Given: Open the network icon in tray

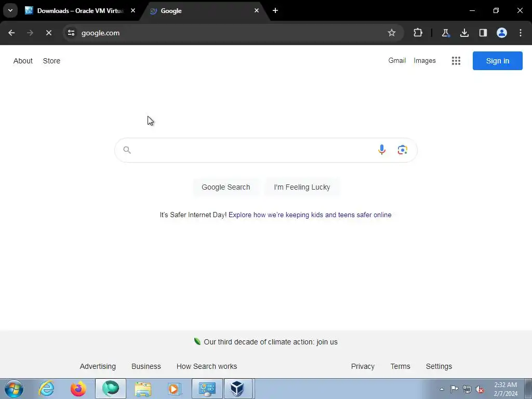Looking at the screenshot, I should [467, 389].
